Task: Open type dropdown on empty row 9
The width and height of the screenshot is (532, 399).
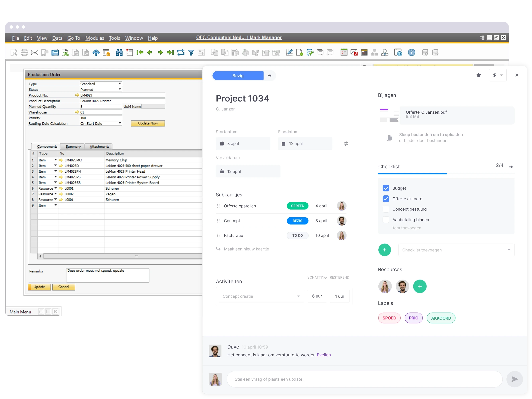Action: coord(55,205)
